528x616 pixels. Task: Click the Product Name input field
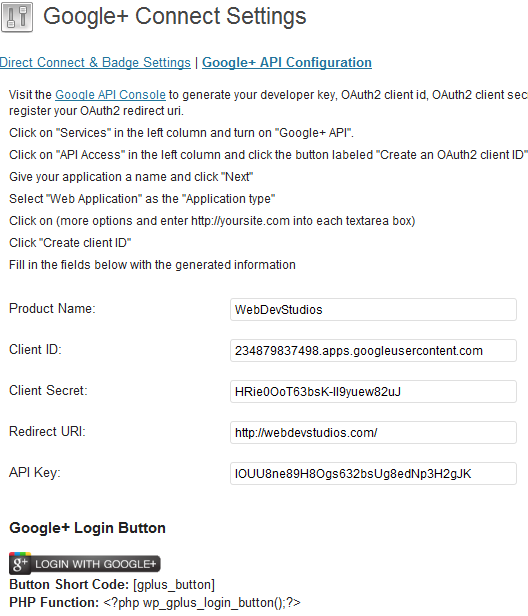click(373, 310)
